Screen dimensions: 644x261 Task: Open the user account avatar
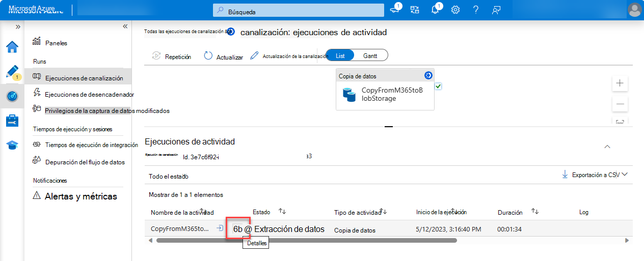634,10
